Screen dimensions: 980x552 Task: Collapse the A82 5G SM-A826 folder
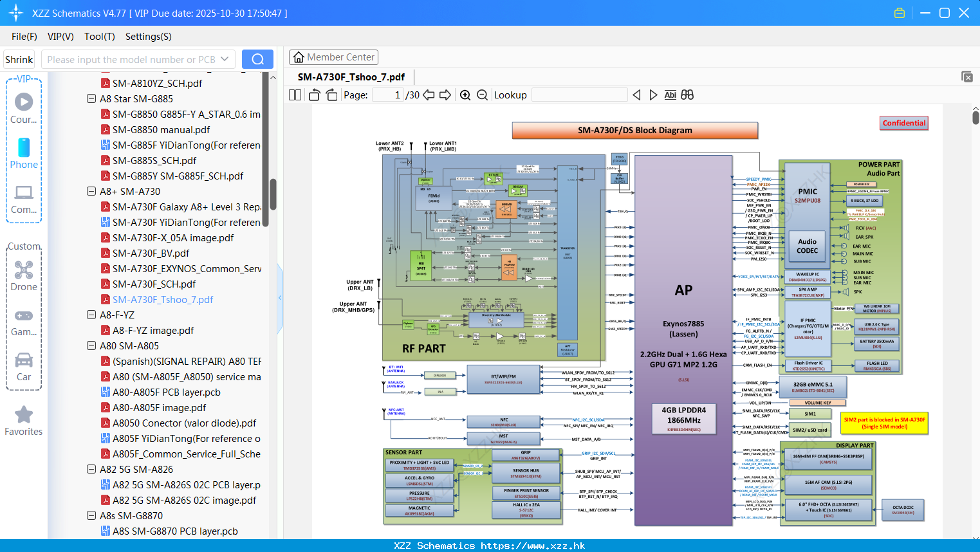point(91,469)
